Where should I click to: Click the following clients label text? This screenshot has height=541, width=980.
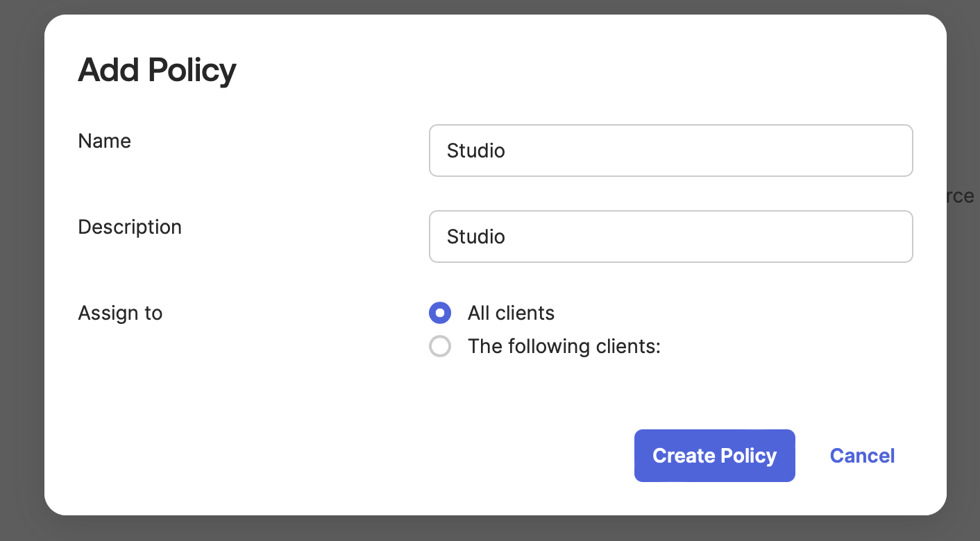[564, 346]
